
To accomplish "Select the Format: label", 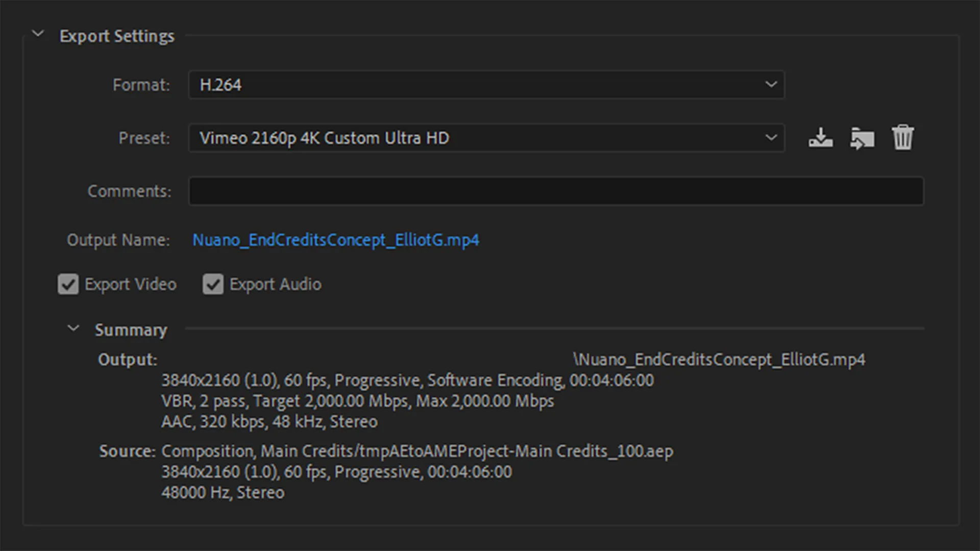I will [141, 85].
